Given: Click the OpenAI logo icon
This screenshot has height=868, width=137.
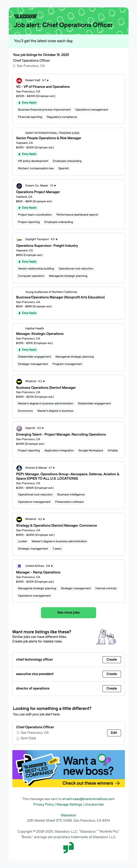Looking at the screenshot, I should tap(19, 428).
